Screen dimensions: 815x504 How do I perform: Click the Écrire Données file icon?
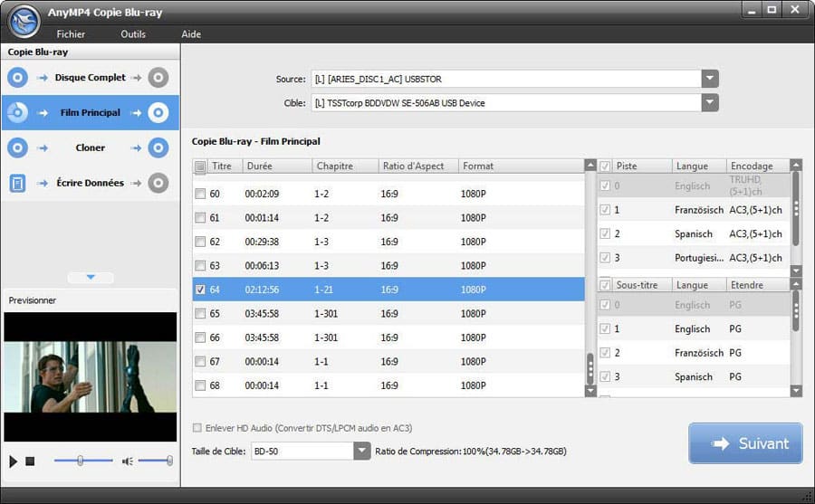click(x=17, y=183)
